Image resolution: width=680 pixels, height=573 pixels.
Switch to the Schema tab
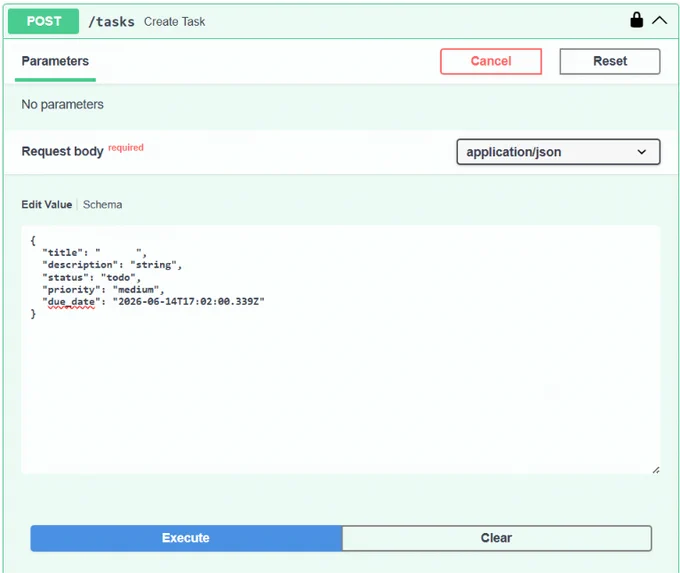(102, 204)
